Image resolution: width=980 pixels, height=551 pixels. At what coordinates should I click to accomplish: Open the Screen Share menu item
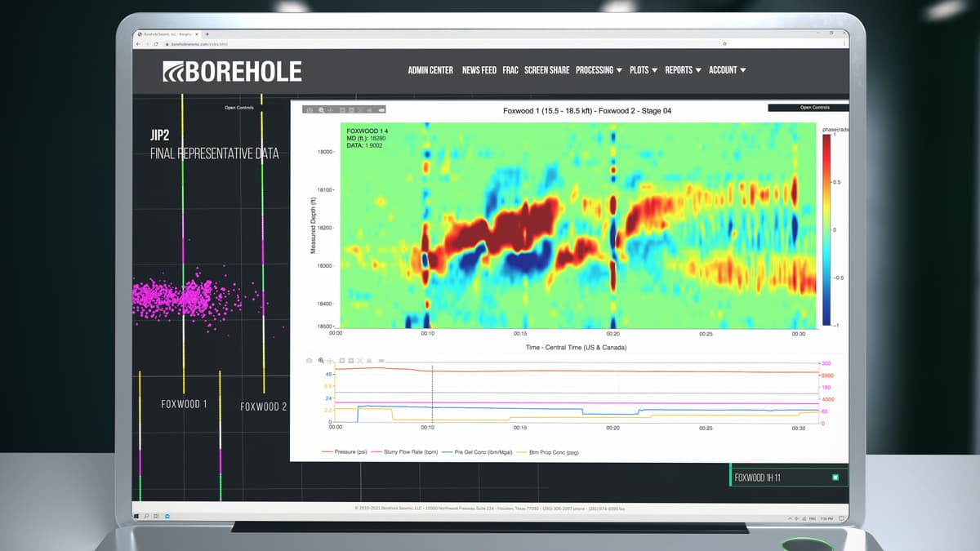(x=546, y=70)
